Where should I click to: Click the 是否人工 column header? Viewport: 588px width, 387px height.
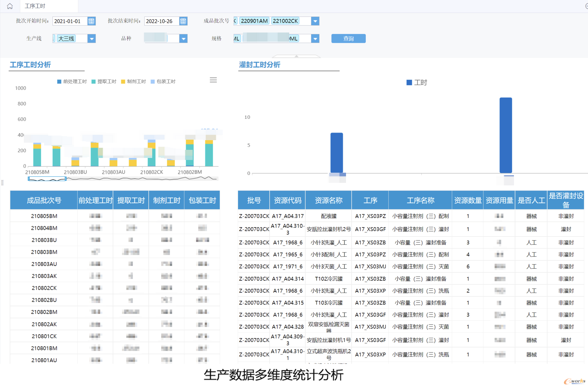point(531,200)
